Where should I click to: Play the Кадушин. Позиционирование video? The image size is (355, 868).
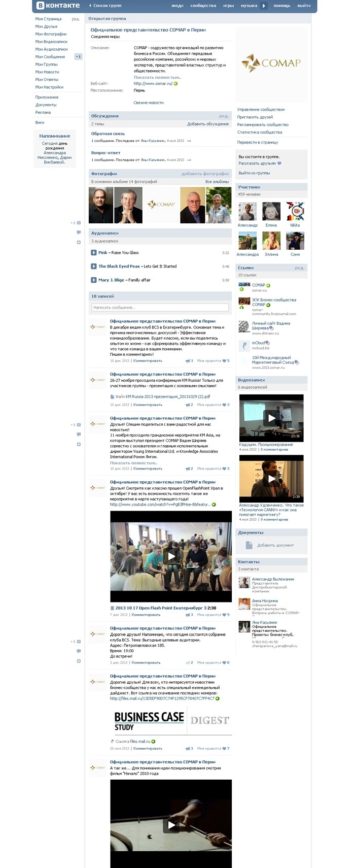(271, 418)
